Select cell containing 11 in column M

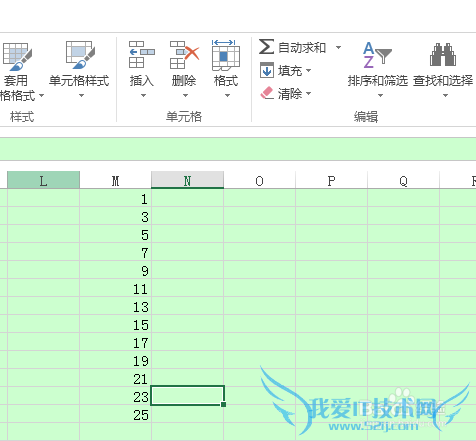[x=115, y=289]
